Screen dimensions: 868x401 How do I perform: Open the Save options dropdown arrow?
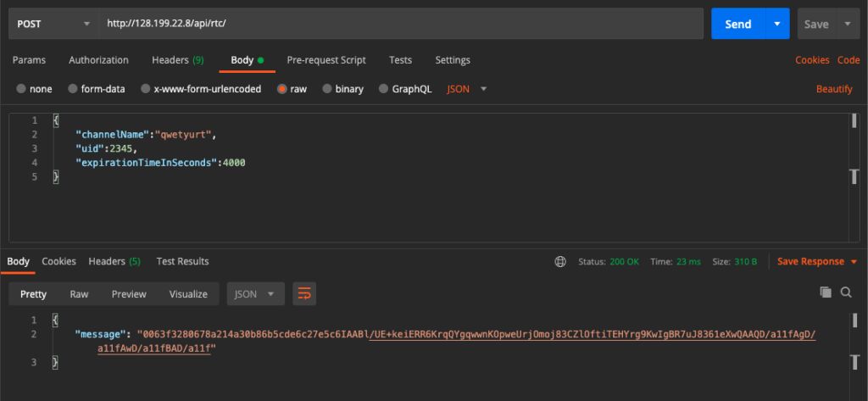848,24
